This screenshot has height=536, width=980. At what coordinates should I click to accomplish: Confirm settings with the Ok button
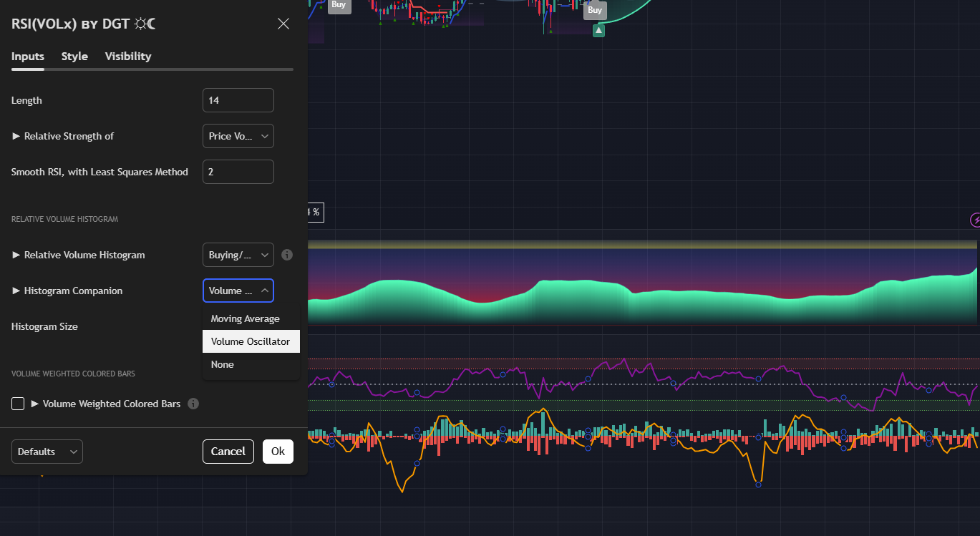pyautogui.click(x=278, y=452)
